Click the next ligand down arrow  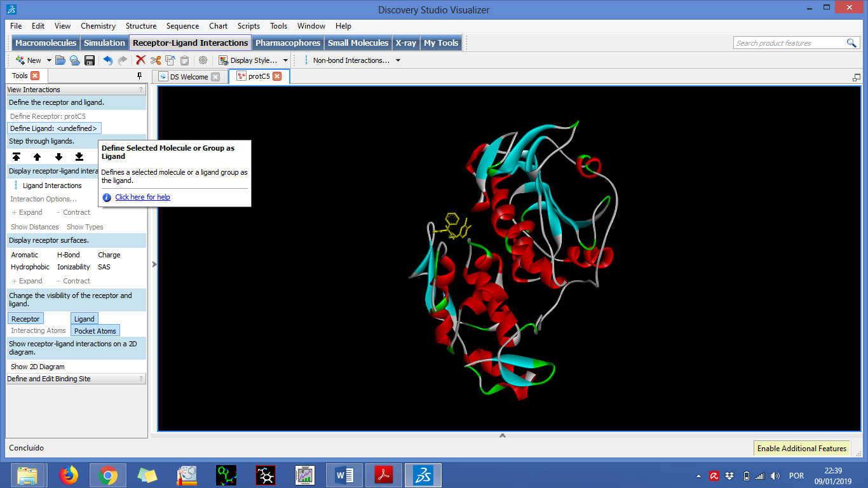pos(59,156)
